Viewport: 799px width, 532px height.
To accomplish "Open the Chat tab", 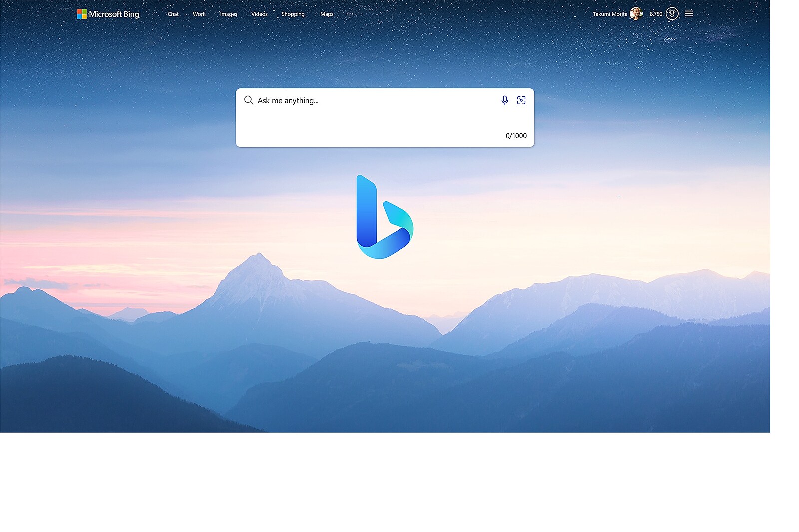I will coord(173,14).
